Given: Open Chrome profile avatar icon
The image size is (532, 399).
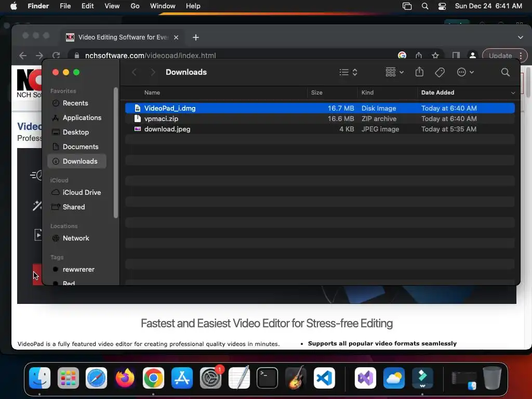Looking at the screenshot, I should (473, 55).
